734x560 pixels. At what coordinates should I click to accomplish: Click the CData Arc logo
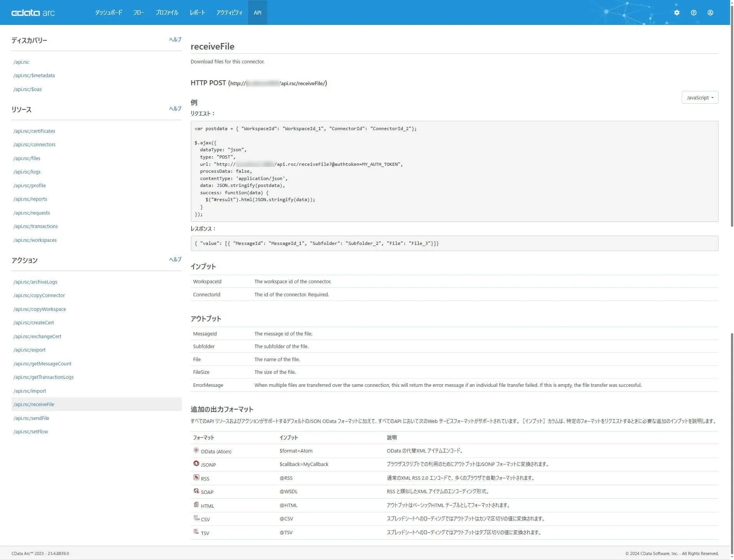click(x=33, y=13)
